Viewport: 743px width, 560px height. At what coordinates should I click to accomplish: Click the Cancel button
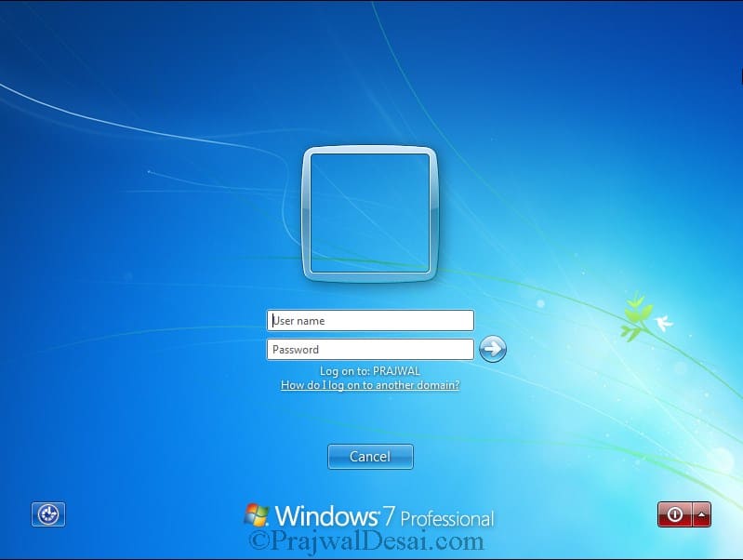(x=370, y=457)
